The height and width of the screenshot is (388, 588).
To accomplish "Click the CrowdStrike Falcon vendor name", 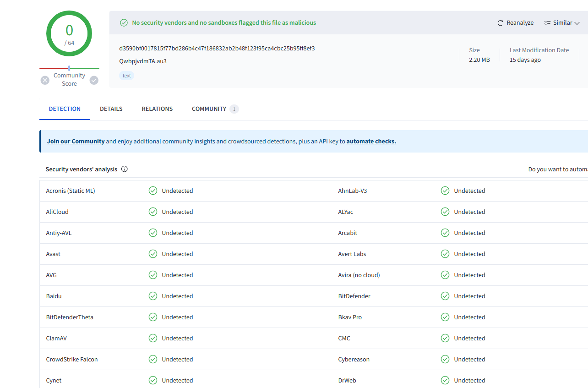I will 72,360.
